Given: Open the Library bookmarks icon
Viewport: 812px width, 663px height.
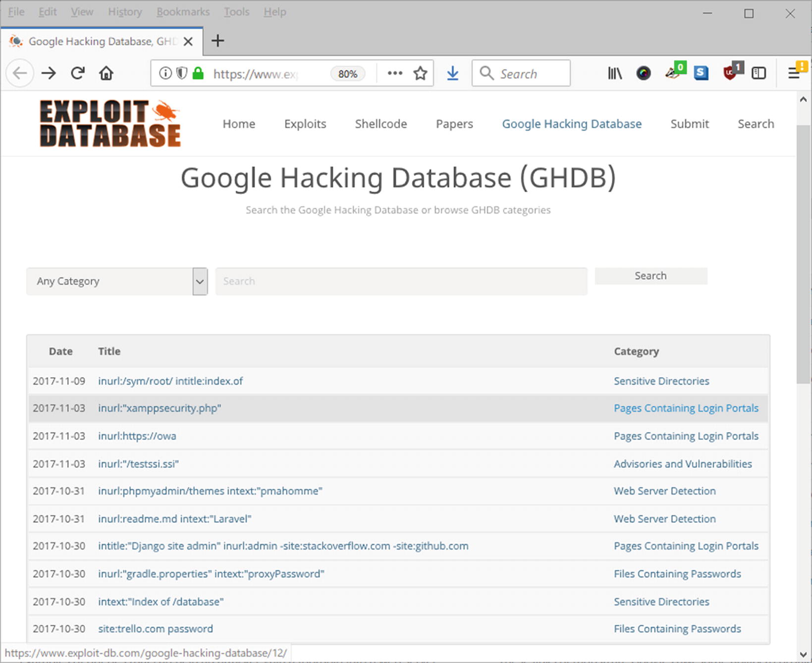Looking at the screenshot, I should coord(615,73).
